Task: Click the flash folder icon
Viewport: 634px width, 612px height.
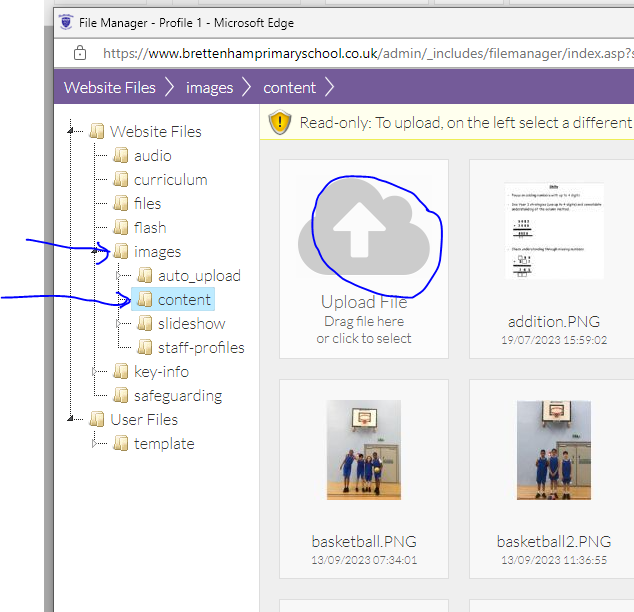Action: pos(120,227)
